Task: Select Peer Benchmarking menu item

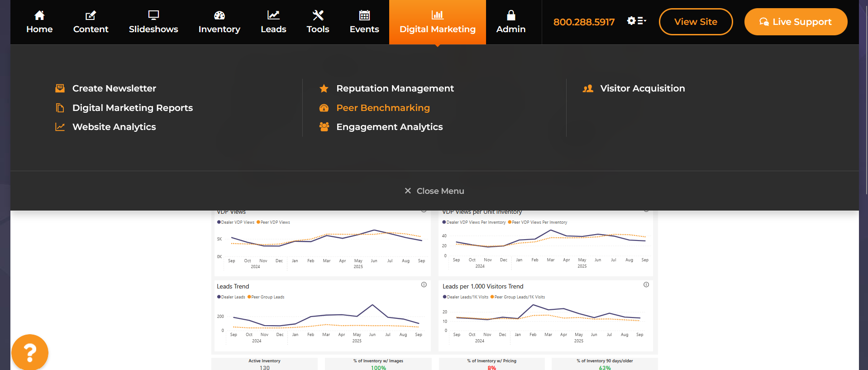Action: [x=383, y=108]
